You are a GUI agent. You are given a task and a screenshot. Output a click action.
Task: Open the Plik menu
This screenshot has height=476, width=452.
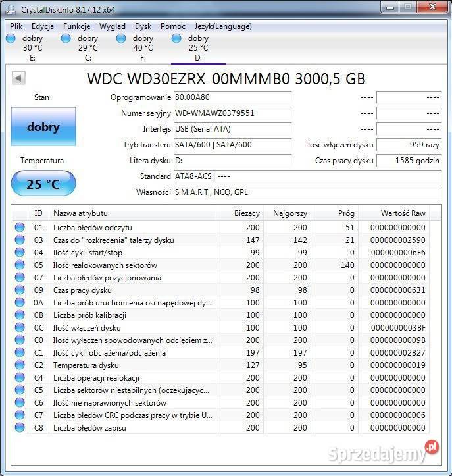coord(16,26)
